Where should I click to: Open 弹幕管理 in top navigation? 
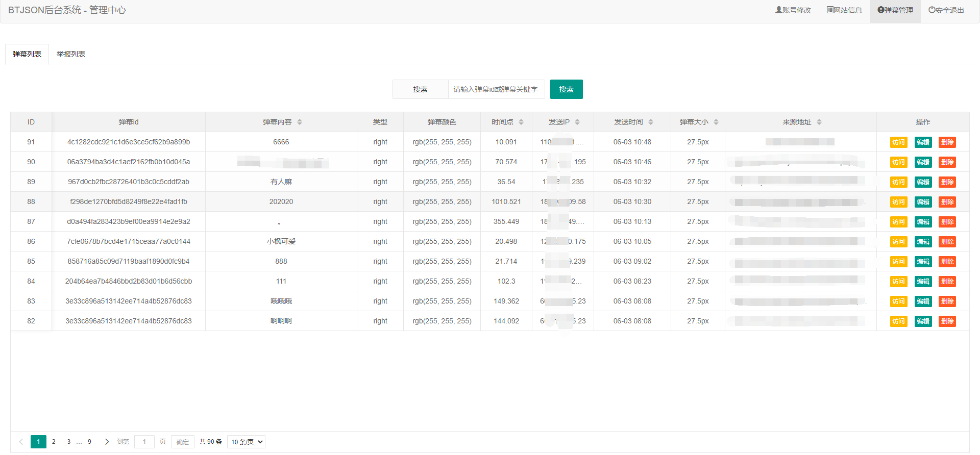895,10
